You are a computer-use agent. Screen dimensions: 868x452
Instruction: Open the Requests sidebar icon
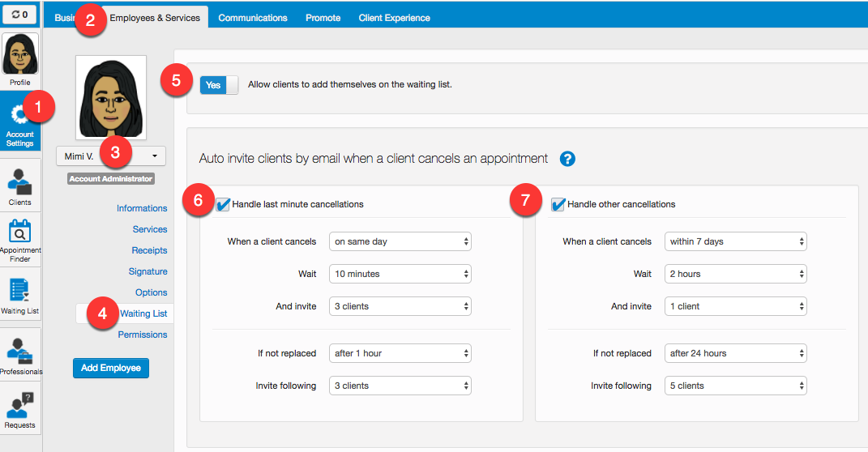pyautogui.click(x=20, y=407)
